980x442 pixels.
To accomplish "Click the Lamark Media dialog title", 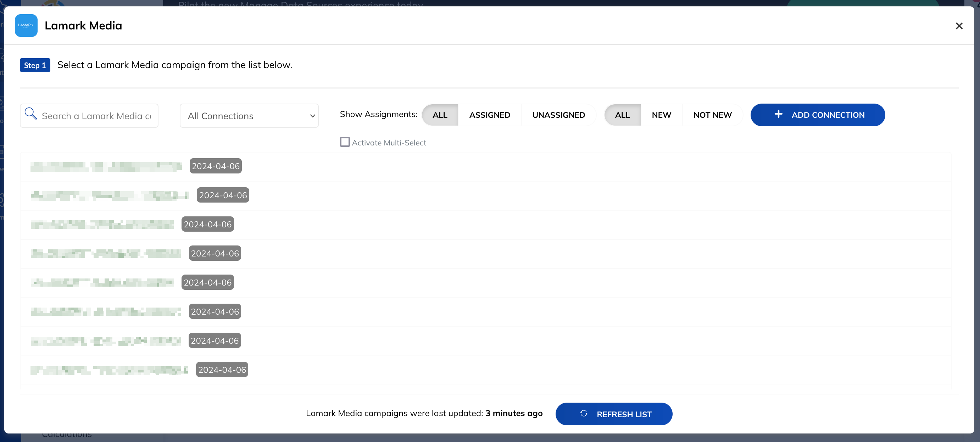I will tap(83, 26).
